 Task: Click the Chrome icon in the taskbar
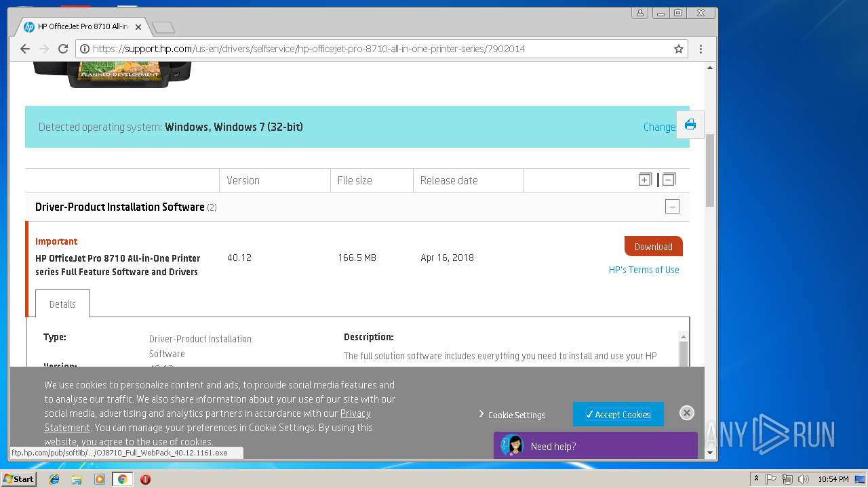point(122,479)
